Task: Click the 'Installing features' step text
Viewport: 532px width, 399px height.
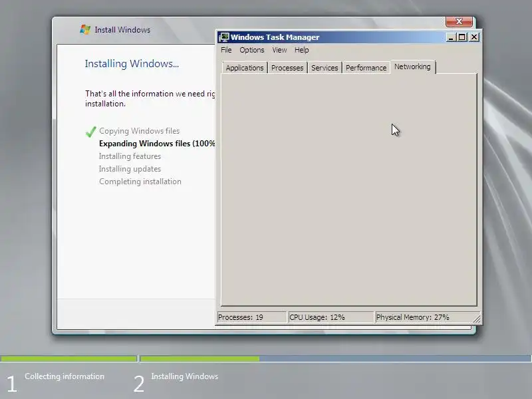Action: tap(130, 156)
